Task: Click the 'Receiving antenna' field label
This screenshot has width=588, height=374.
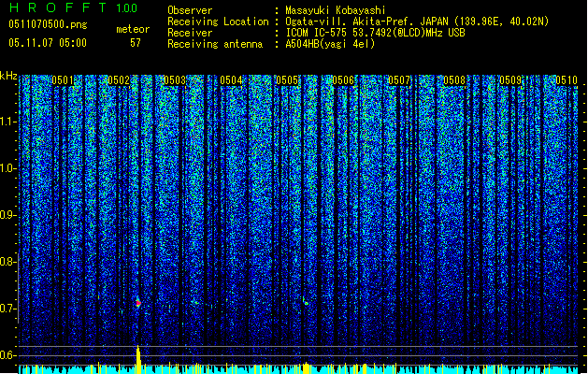Action: pyautogui.click(x=215, y=44)
